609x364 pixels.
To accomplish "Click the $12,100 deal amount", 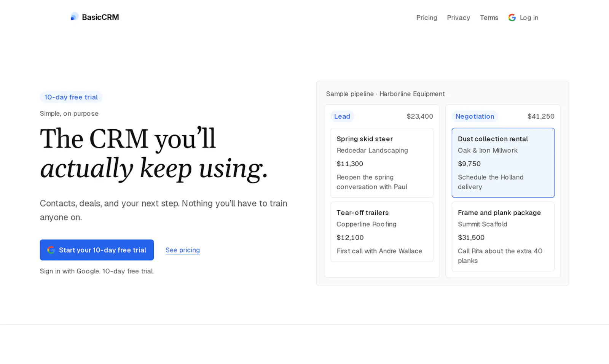I will coord(350,237).
